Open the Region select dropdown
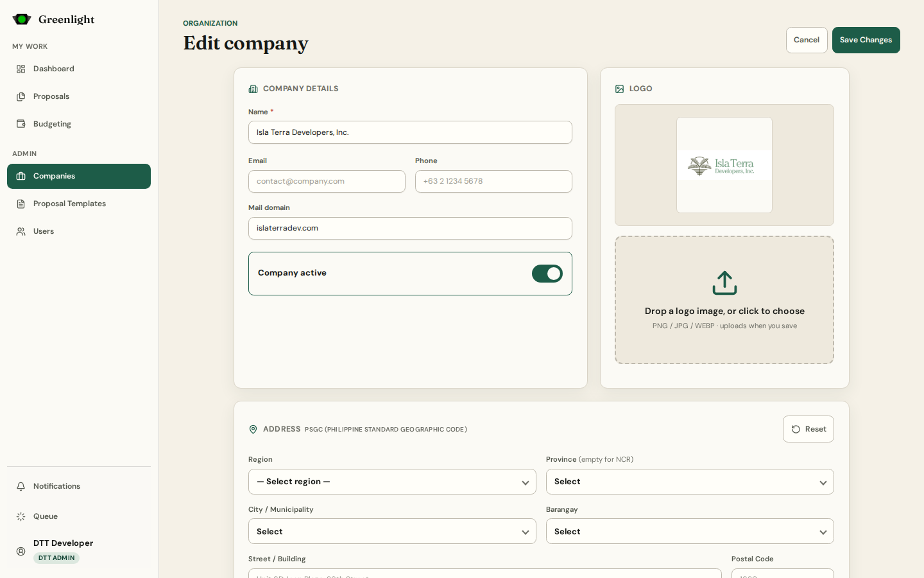 pyautogui.click(x=392, y=482)
